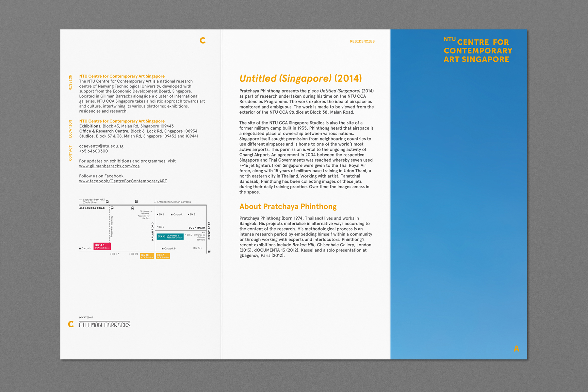Click the ccaevents@ntu.edu.sg email address
Image resolution: width=588 pixels, height=392 pixels.
coord(101,146)
